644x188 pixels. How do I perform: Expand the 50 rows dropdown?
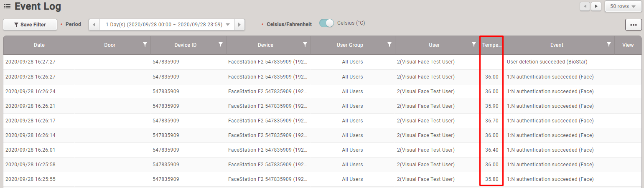tap(623, 6)
